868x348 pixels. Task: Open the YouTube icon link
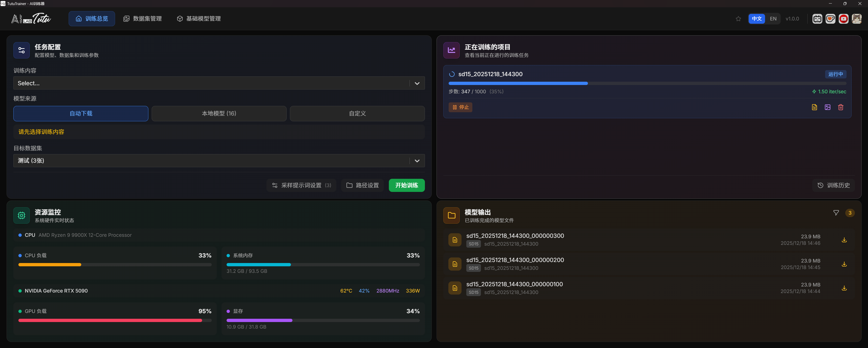coord(844,19)
